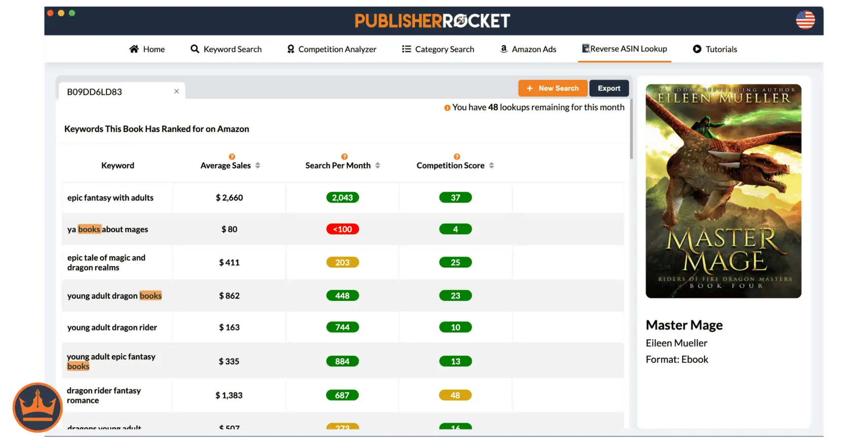The image size is (868, 443).
Task: Click the Master Mage book title
Action: (684, 325)
